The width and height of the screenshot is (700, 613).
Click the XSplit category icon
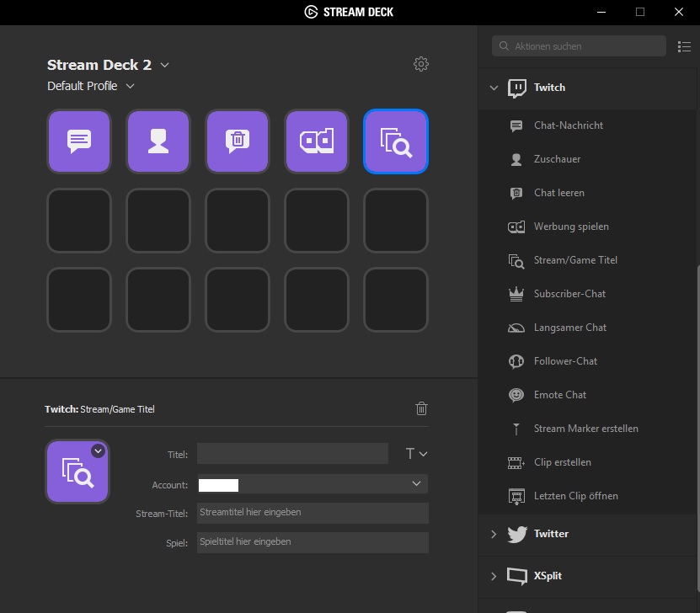(x=517, y=576)
